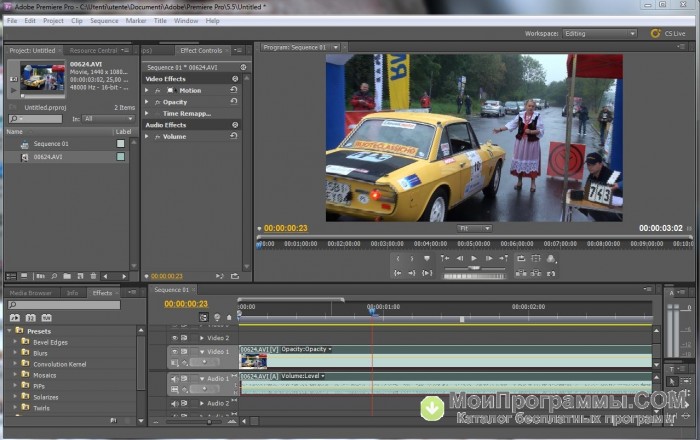
Task: Toggle Loop playback icon
Action: pyautogui.click(x=521, y=258)
